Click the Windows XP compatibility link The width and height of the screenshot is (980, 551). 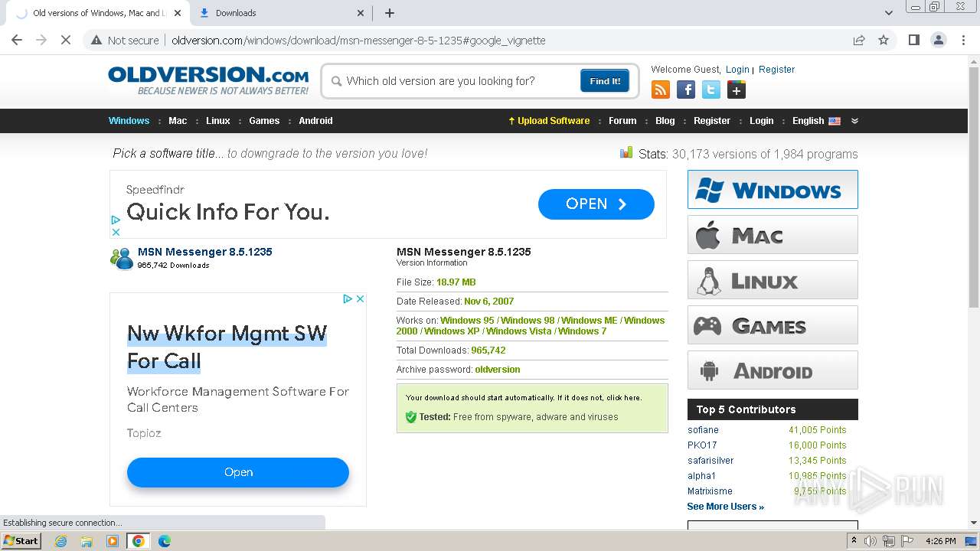[452, 331]
